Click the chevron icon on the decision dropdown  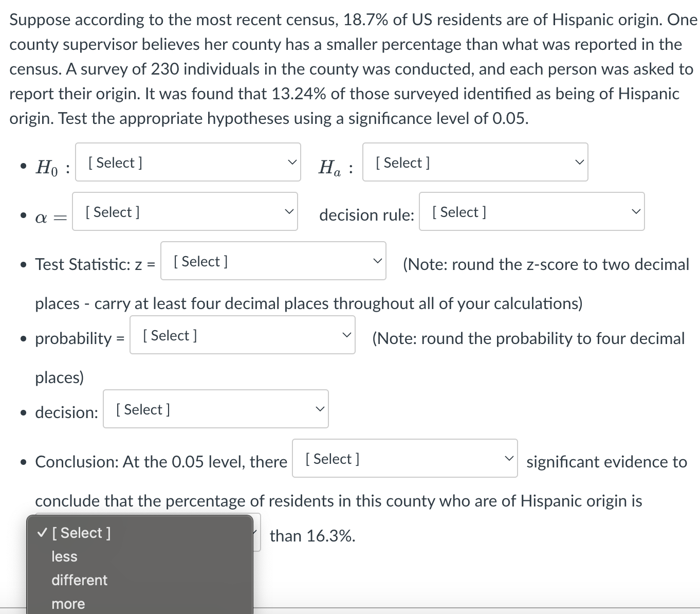click(320, 408)
